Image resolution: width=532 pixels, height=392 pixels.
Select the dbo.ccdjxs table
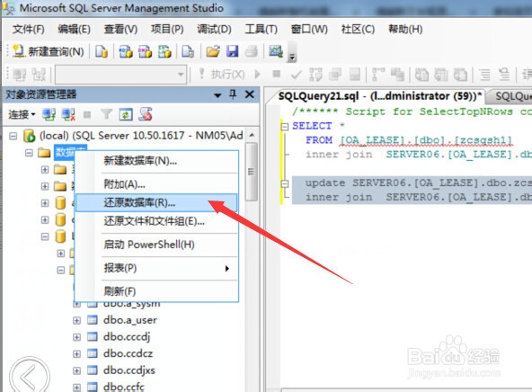coord(129,370)
